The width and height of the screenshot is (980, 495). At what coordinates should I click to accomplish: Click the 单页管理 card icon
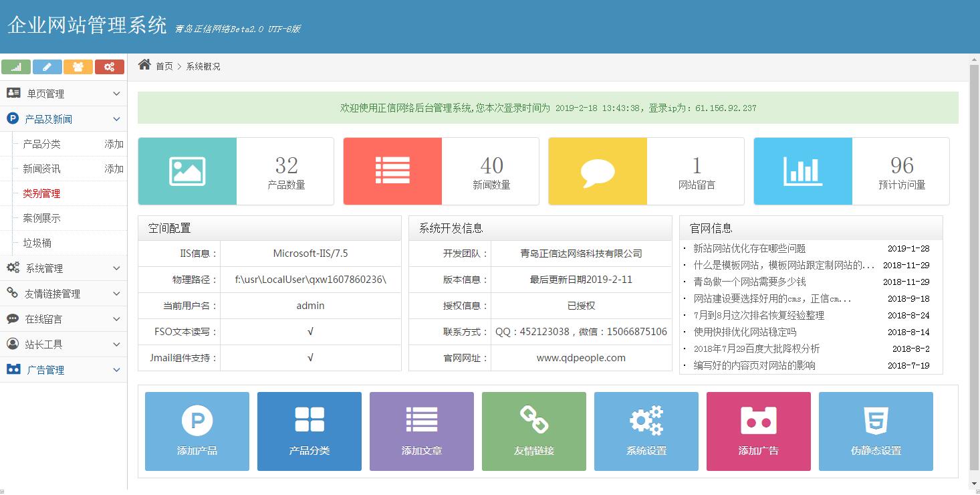(13, 93)
